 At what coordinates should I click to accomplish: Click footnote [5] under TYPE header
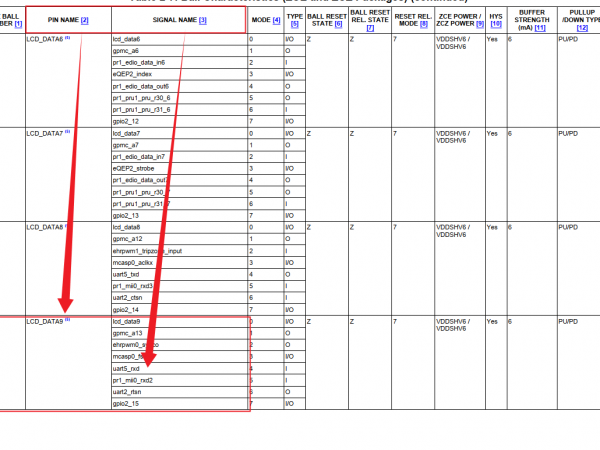[x=295, y=26]
